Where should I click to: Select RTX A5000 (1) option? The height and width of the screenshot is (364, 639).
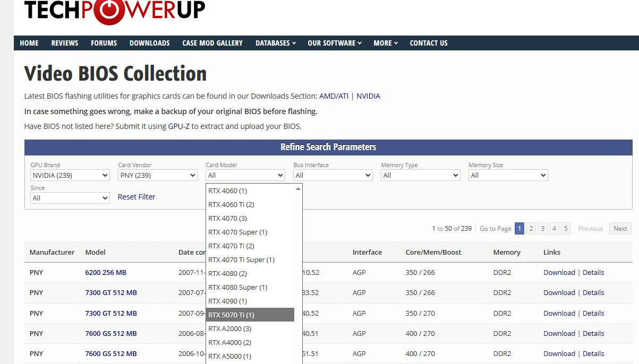coord(250,356)
